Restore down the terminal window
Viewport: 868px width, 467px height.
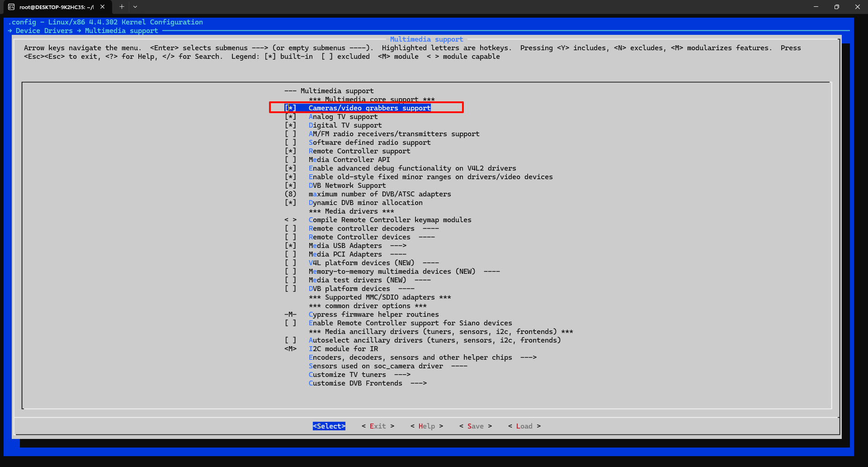click(837, 7)
